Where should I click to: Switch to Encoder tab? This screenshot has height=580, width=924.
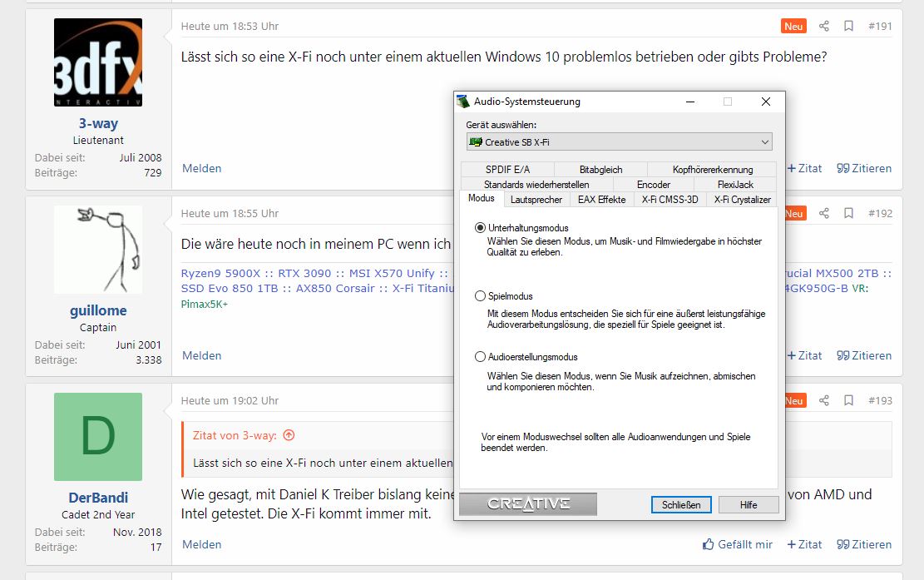coord(654,185)
